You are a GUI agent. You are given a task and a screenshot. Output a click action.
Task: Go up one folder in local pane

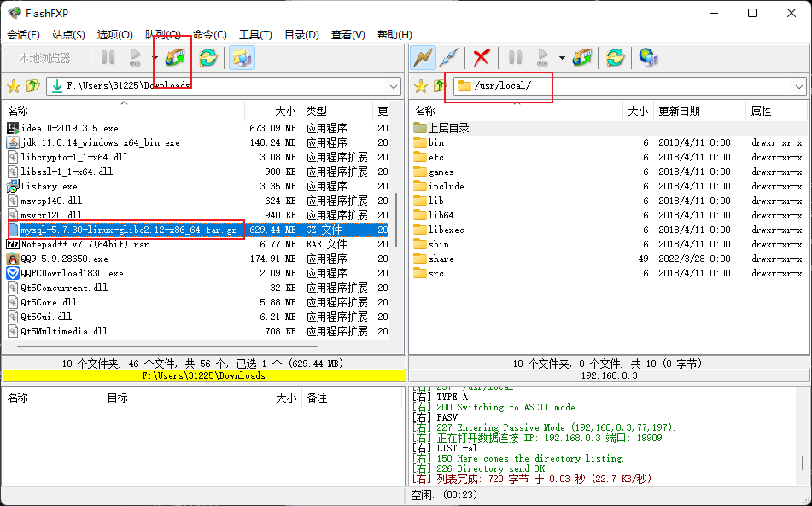point(33,86)
